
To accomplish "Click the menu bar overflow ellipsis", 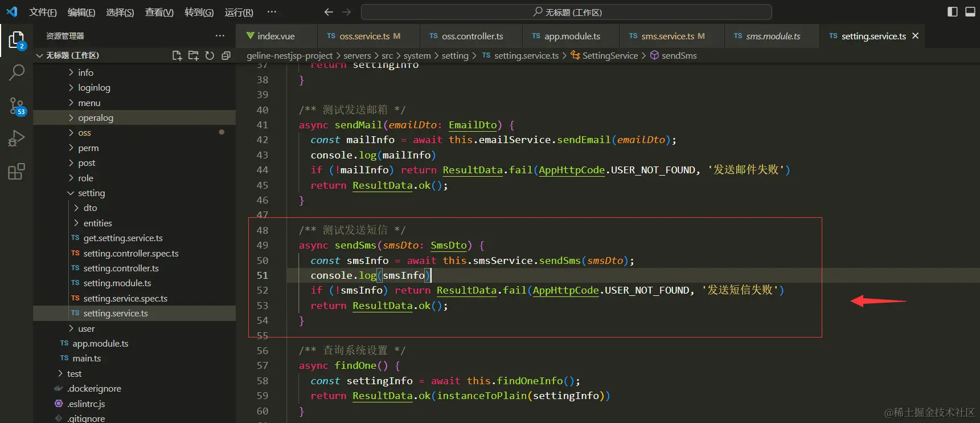I will [272, 12].
